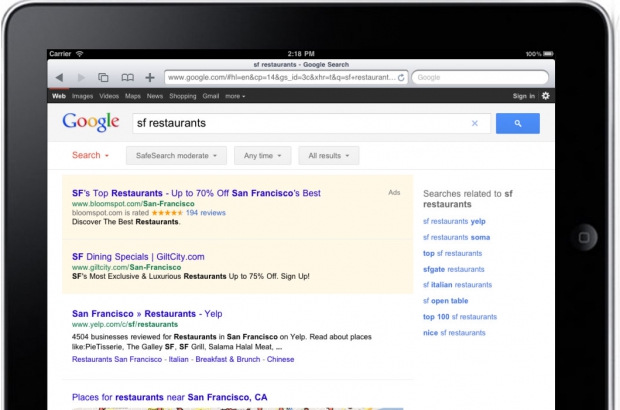This screenshot has height=410, width=620.
Task: Open the bookmarks book icon
Action: (x=127, y=77)
